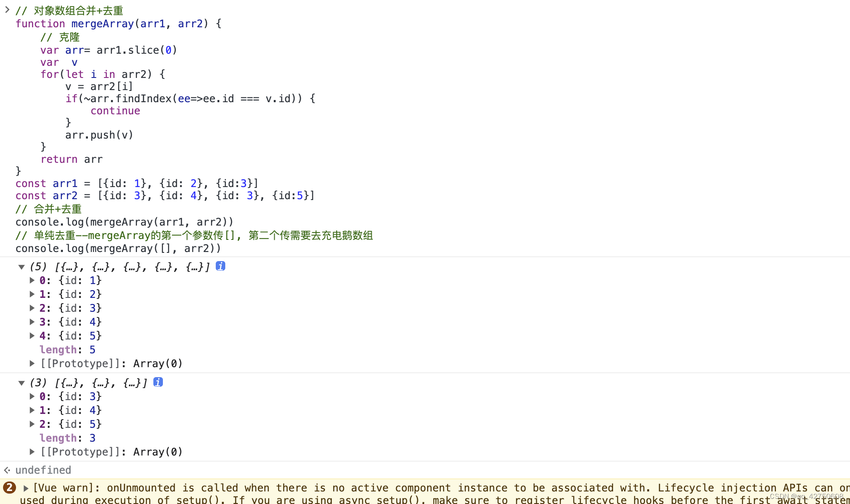Expand the Vue warn message

click(26, 488)
